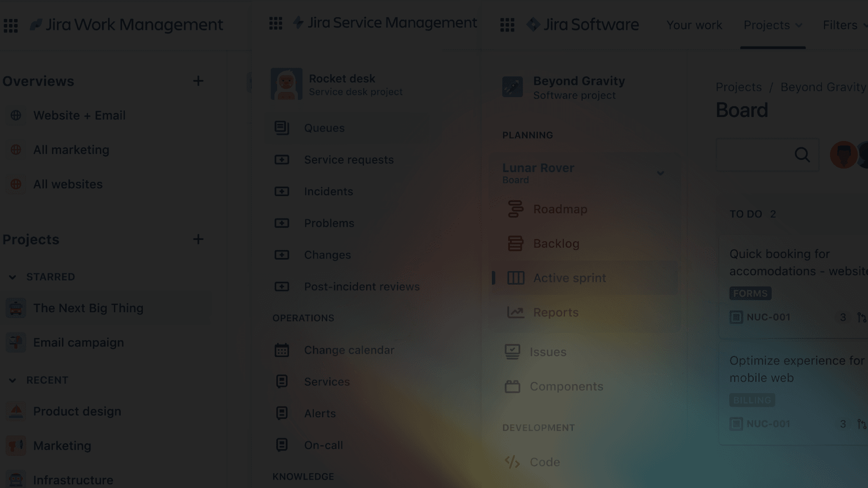
Task: Open the Projects dropdown menu
Action: tap(773, 25)
